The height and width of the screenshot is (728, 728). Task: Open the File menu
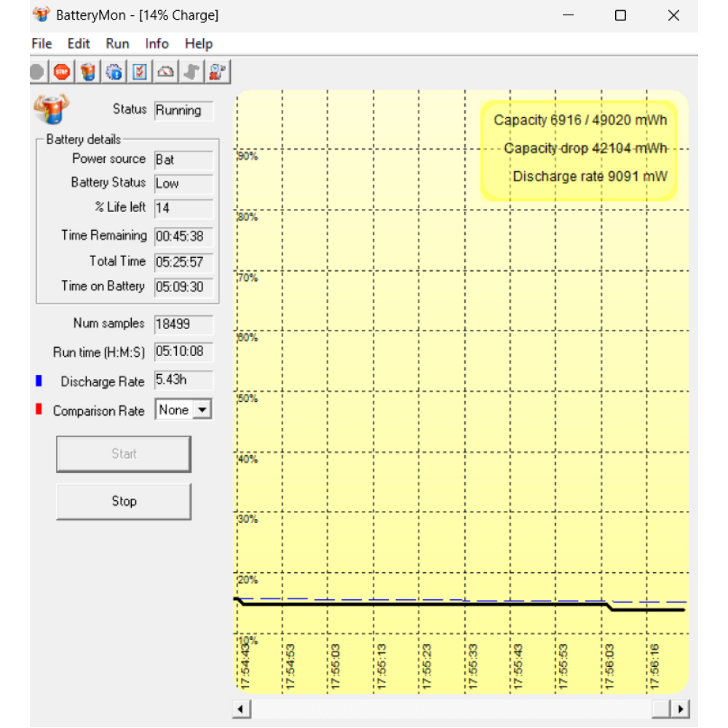point(41,44)
